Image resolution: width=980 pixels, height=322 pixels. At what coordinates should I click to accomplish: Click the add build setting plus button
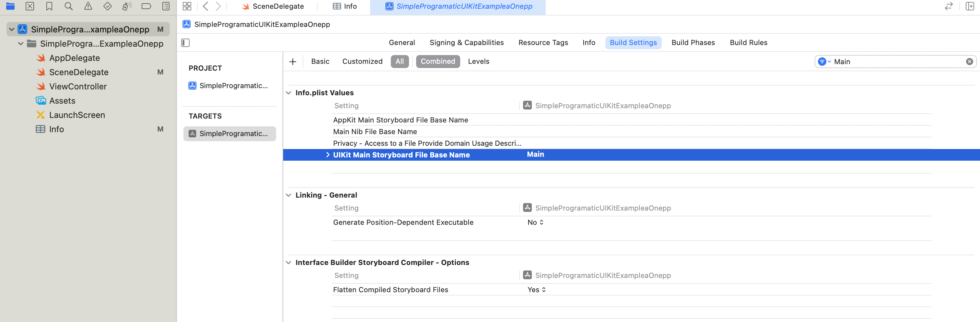pos(293,62)
